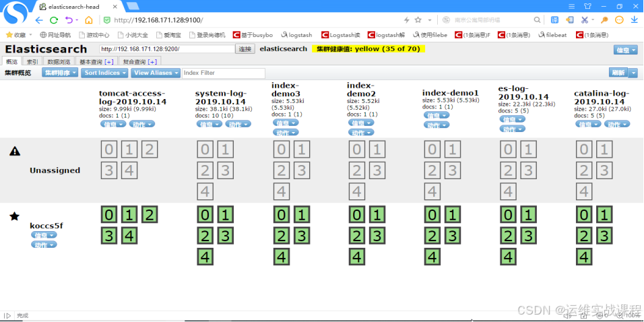Open 信息 dropdown for system-log index
The height and width of the screenshot is (322, 644).
[x=209, y=124]
